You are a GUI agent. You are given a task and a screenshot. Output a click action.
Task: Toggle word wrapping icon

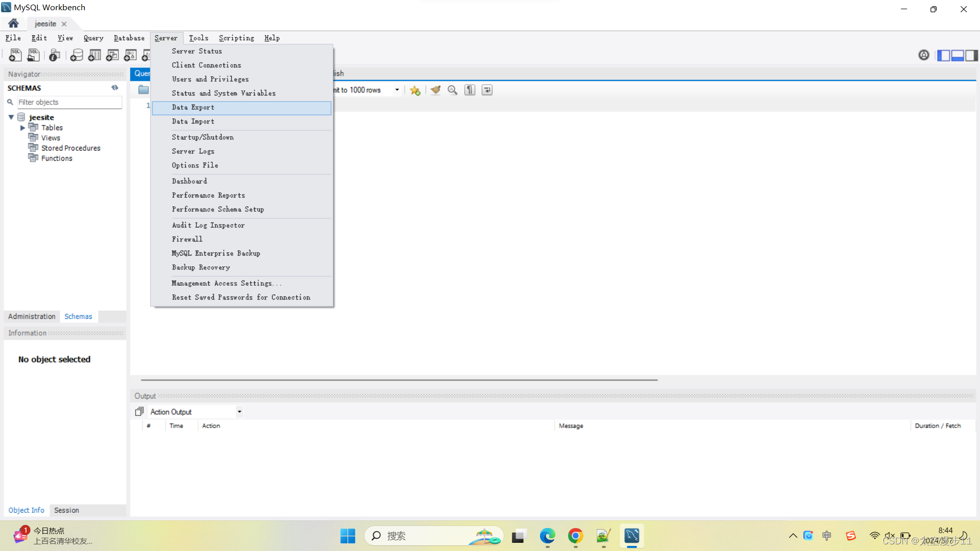coord(487,90)
